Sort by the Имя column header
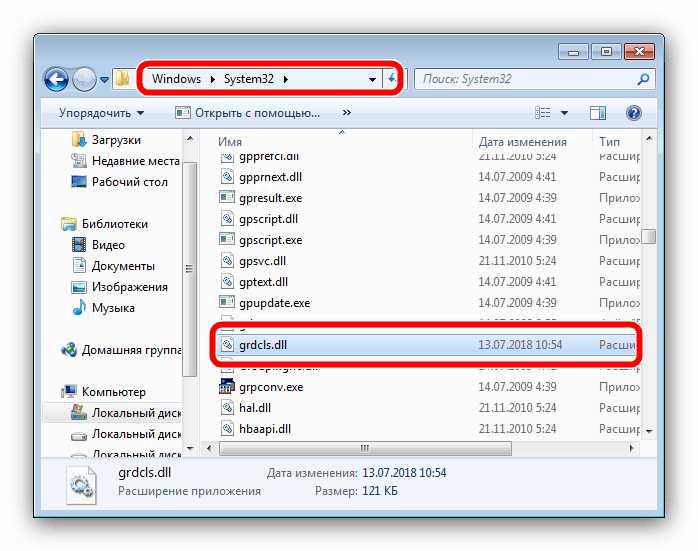698x551 pixels. 230,142
